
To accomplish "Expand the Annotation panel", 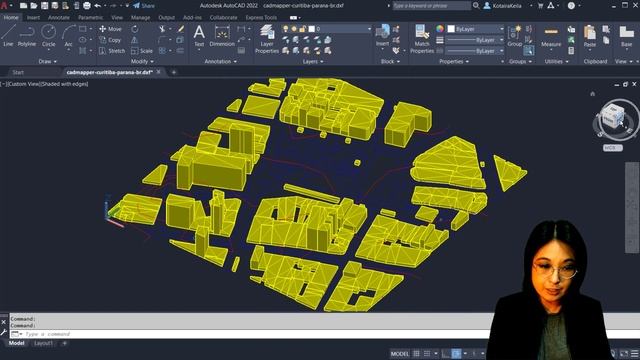I will tap(221, 61).
